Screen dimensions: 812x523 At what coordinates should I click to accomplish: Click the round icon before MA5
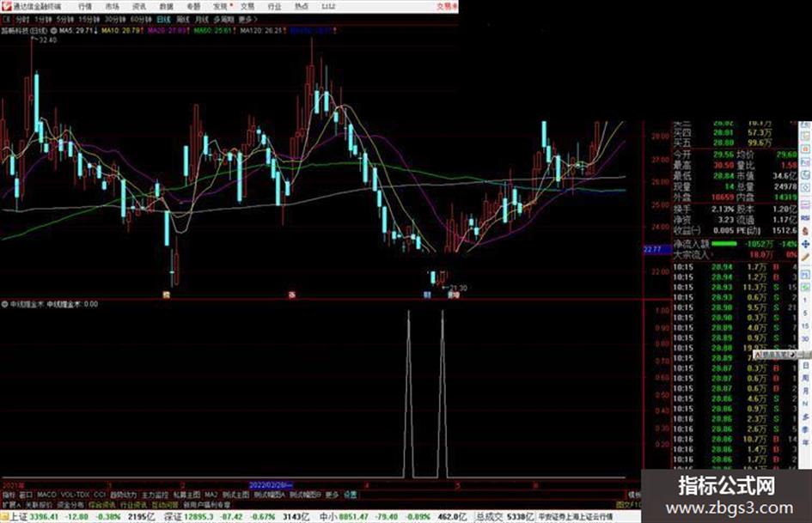[54, 31]
